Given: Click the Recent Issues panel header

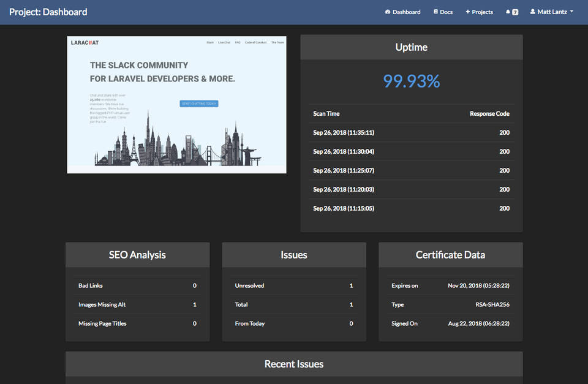Looking at the screenshot, I should click(x=294, y=364).
